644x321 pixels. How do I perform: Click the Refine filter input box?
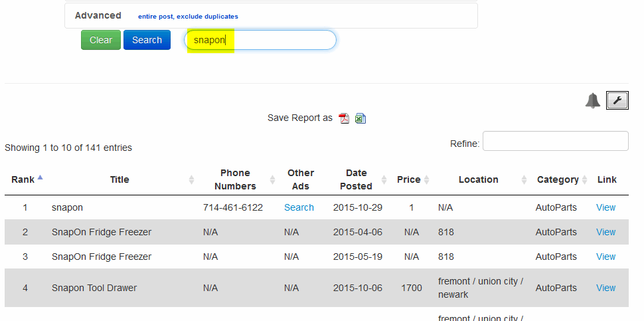tap(555, 141)
